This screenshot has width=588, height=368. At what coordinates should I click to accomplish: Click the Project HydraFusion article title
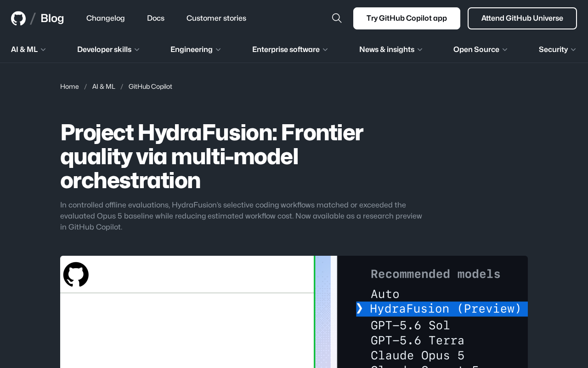[x=212, y=156]
